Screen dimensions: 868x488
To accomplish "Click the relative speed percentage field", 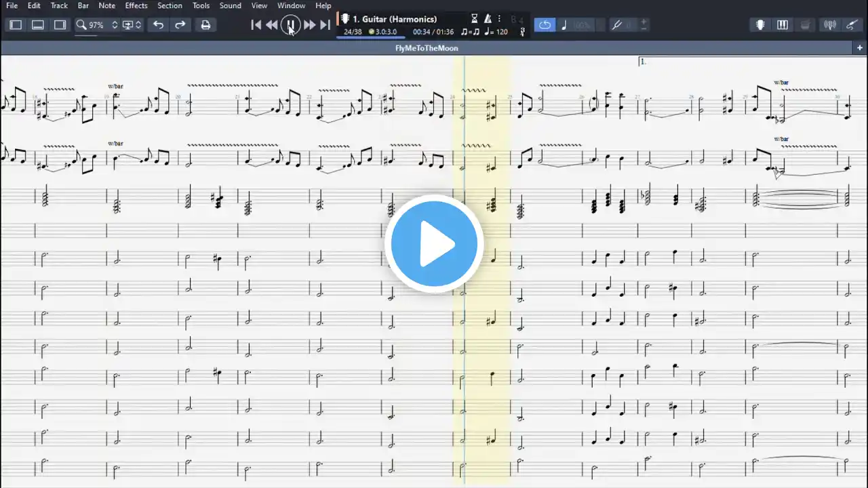I will point(583,25).
